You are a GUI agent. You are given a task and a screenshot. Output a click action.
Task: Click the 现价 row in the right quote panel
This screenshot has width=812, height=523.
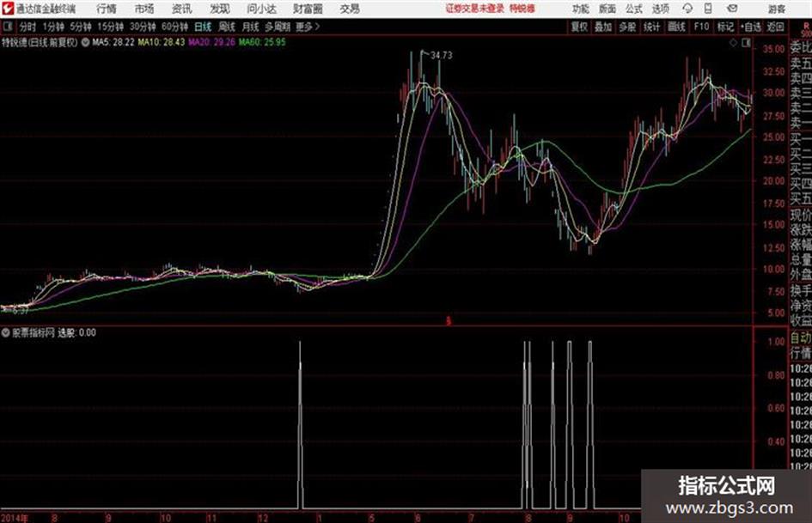[x=801, y=215]
